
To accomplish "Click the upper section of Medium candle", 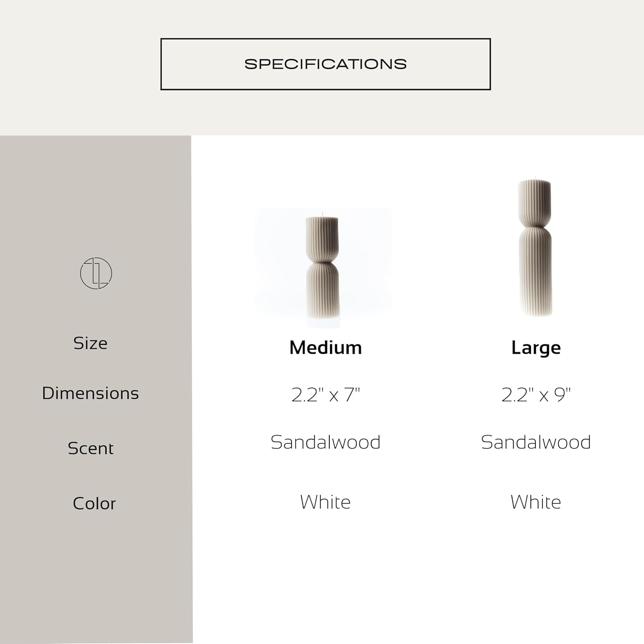I will [x=322, y=239].
